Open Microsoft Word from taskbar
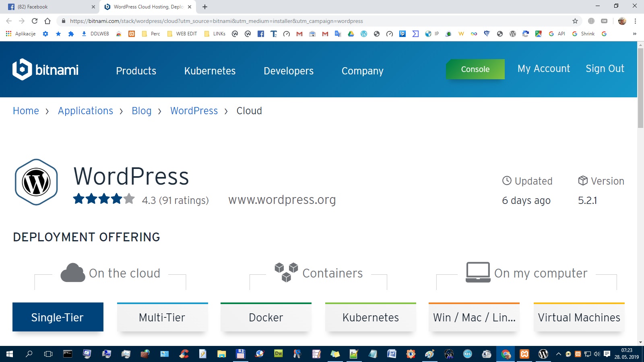This screenshot has width=644, height=362. 392,354
